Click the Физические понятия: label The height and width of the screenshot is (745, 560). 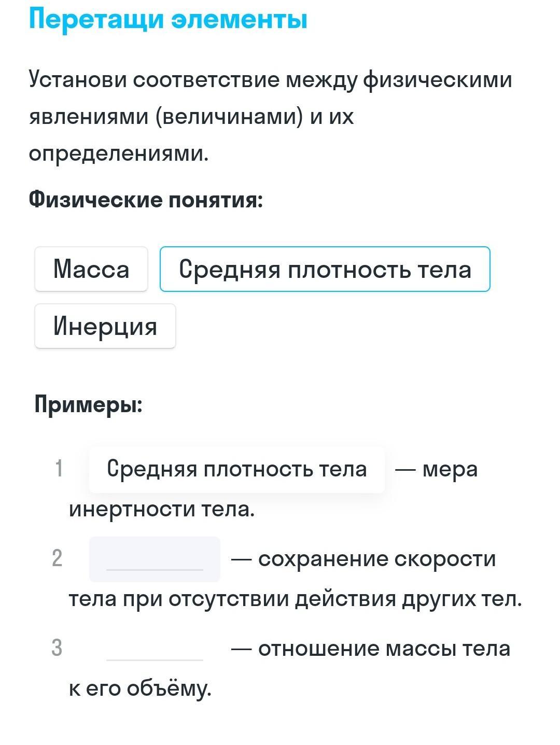(x=146, y=200)
